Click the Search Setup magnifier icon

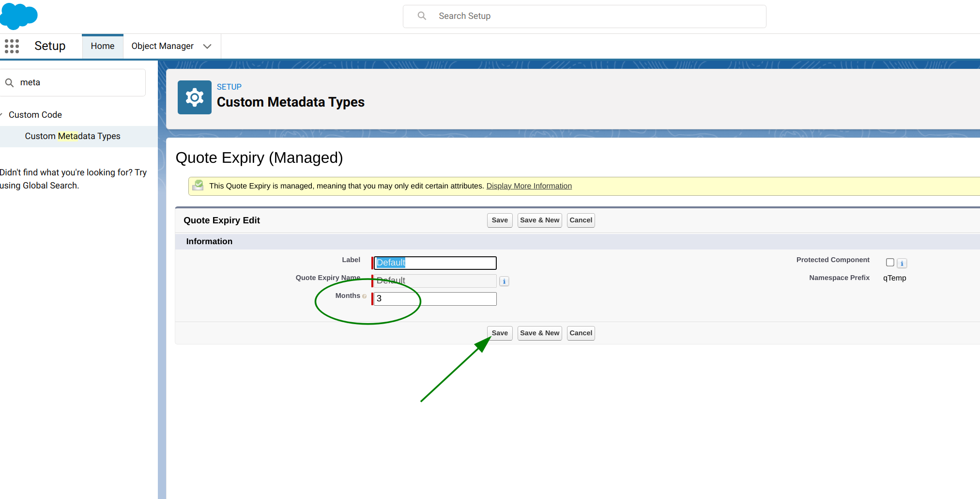422,16
